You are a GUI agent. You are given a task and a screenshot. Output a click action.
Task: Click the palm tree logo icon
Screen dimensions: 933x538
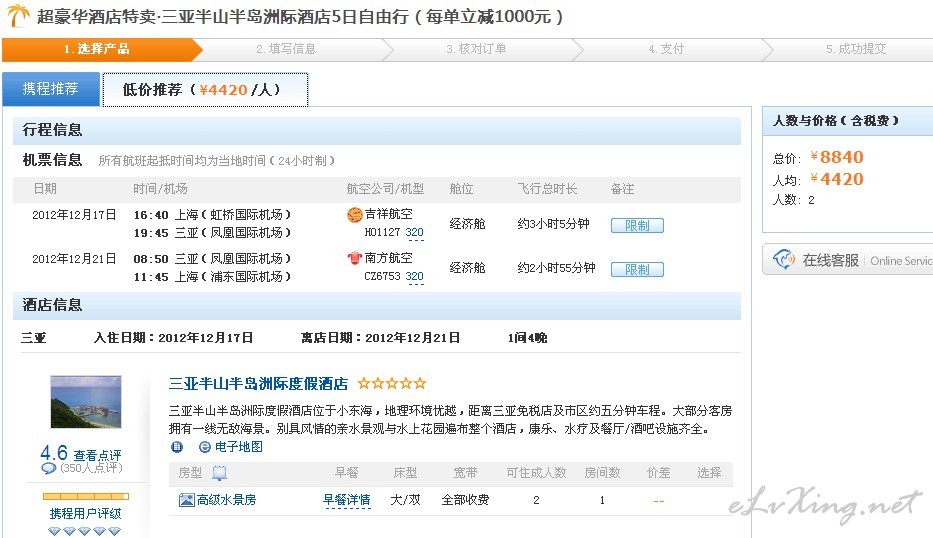click(x=18, y=15)
